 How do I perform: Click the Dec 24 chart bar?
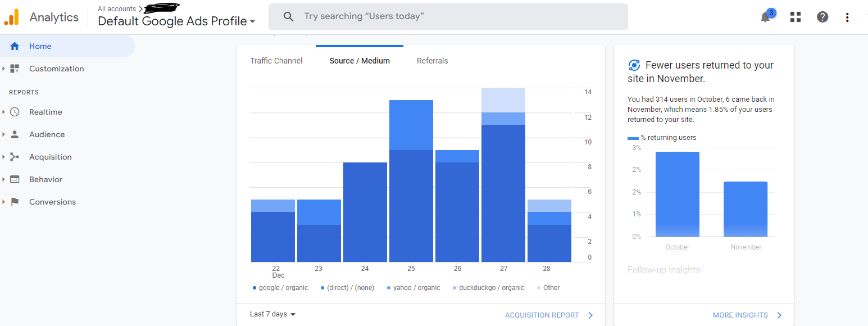(x=365, y=212)
